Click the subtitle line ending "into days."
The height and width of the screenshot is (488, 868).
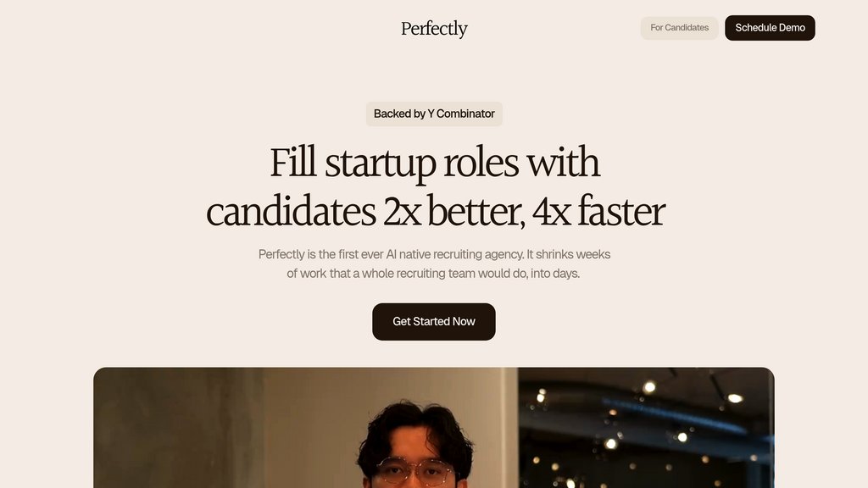click(x=434, y=274)
